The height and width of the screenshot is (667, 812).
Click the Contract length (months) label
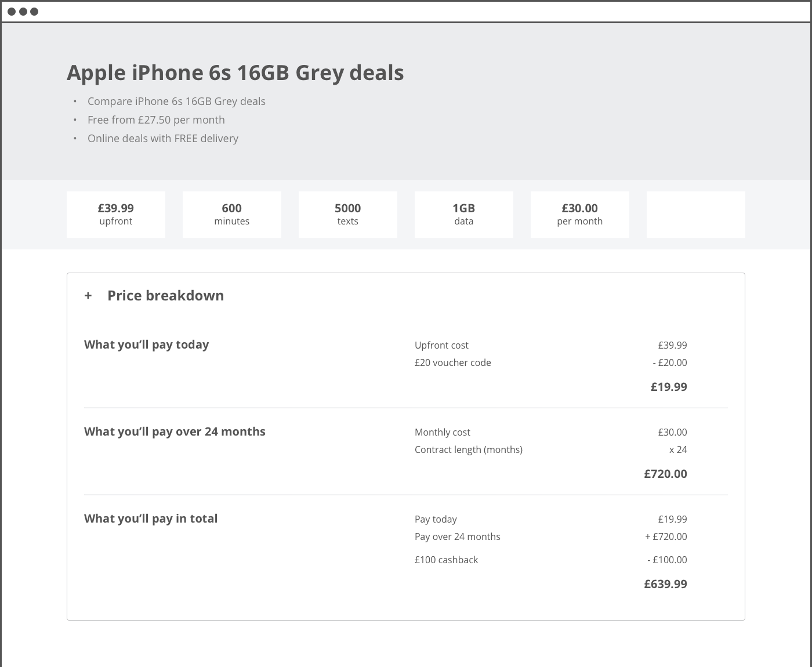coord(469,449)
